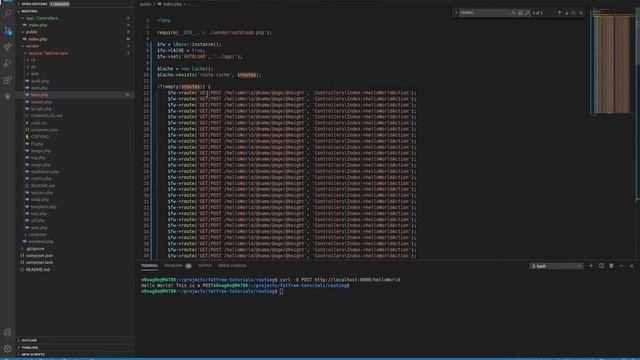The width and height of the screenshot is (640, 360).
Task: Switch to the Debug Console tab
Action: click(x=232, y=266)
